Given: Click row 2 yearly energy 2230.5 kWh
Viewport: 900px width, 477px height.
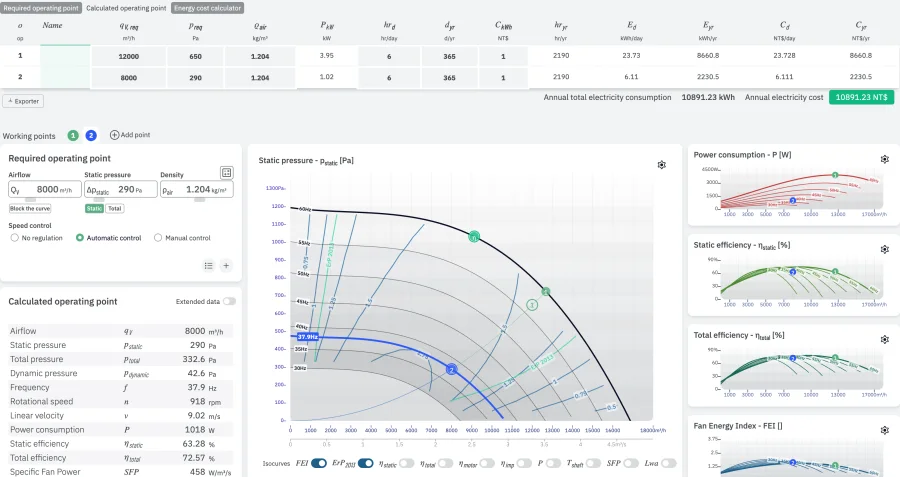Looking at the screenshot, I should (708, 76).
